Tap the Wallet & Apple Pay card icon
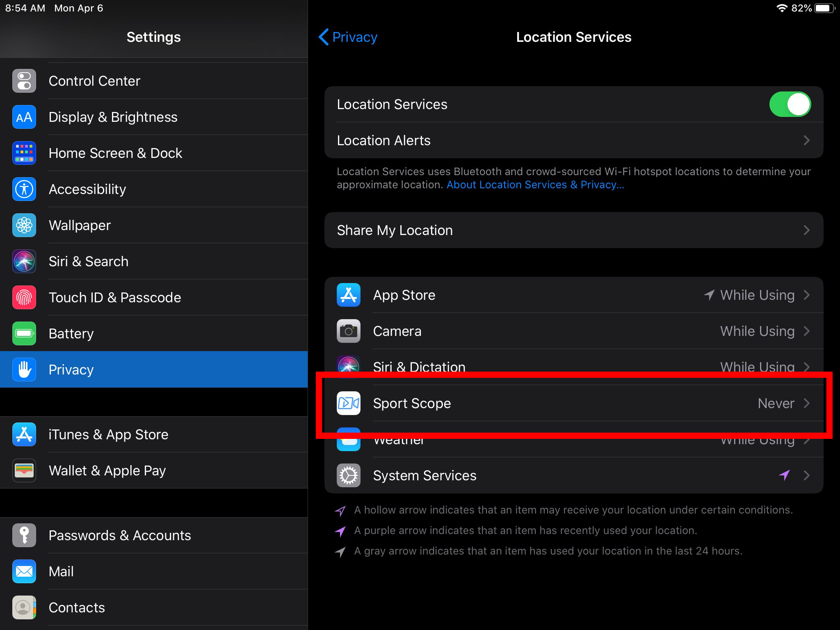This screenshot has width=840, height=630. (x=24, y=470)
